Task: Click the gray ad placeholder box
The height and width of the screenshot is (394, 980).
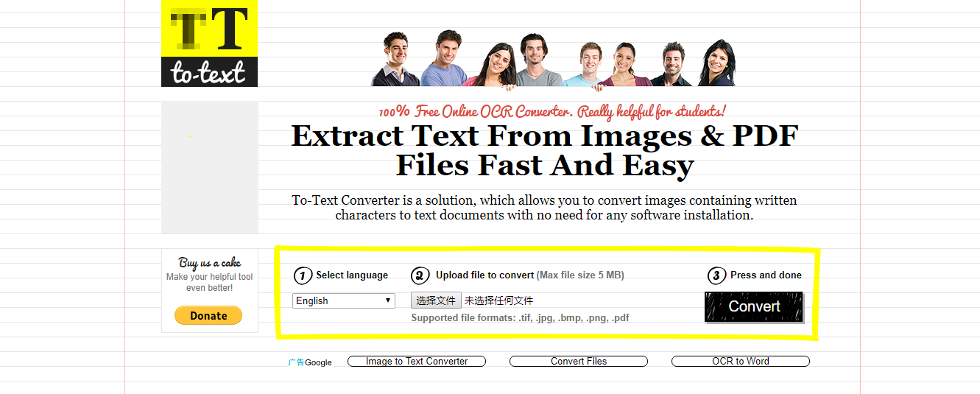Action: click(x=210, y=168)
